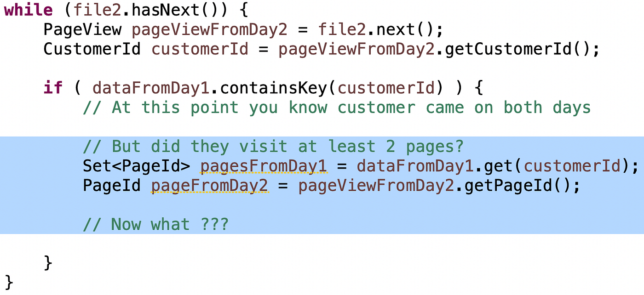The image size is (644, 295).
Task: Click the 'pageViewFromDay2' variable declaration
Action: (210, 29)
